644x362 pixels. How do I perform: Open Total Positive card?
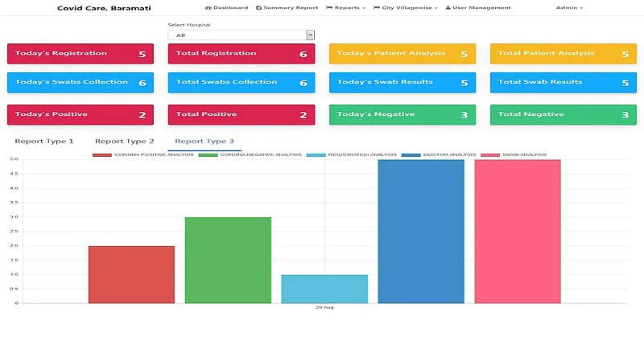pyautogui.click(x=242, y=114)
